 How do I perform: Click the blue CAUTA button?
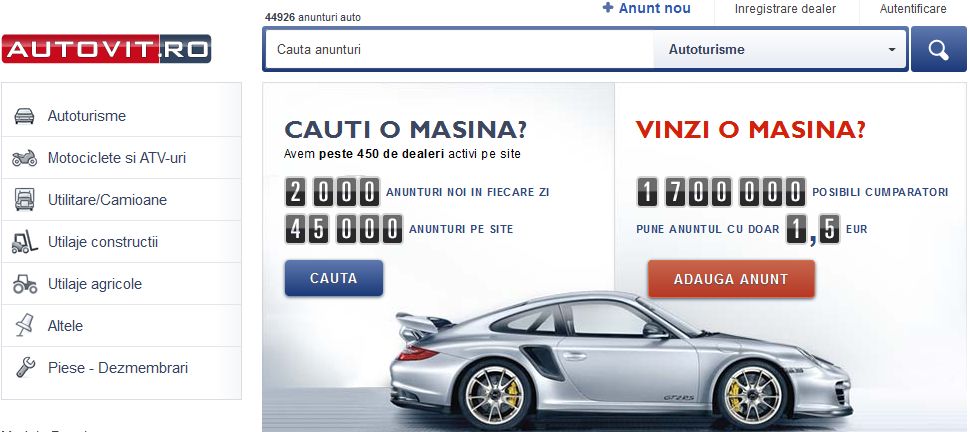click(334, 279)
